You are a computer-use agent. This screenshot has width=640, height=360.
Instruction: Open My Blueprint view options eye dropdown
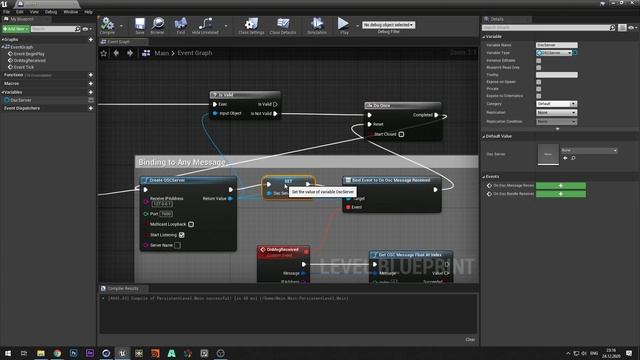point(87,29)
